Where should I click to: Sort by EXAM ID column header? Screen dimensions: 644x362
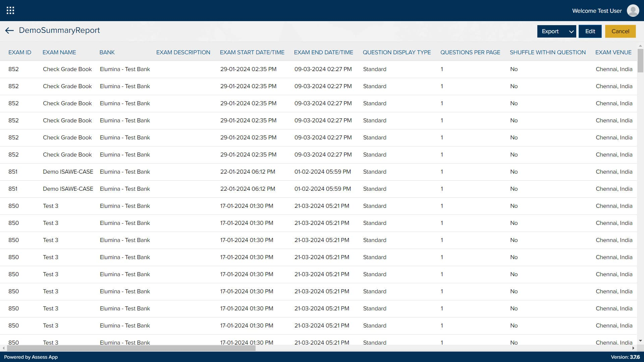20,52
